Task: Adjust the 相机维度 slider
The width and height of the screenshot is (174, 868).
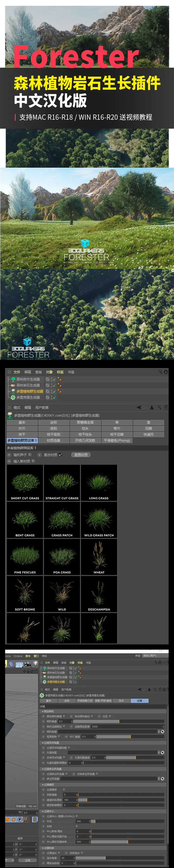Action: click(x=119, y=721)
